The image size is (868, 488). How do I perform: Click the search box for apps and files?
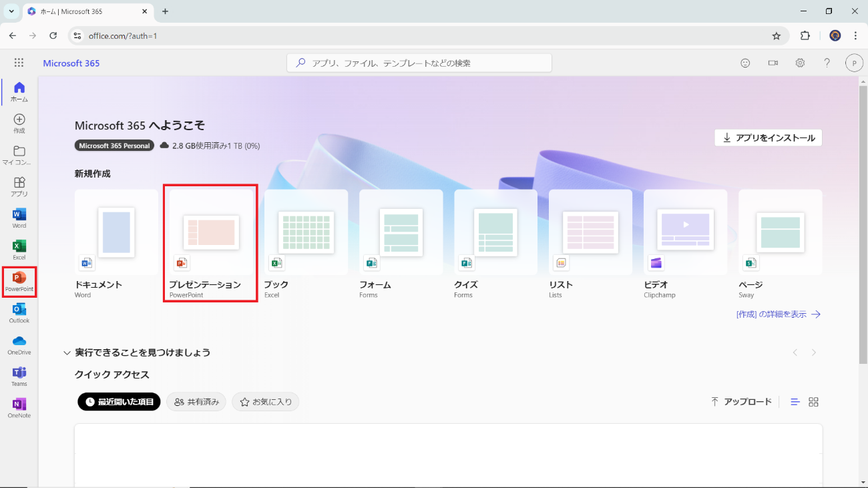tap(419, 63)
